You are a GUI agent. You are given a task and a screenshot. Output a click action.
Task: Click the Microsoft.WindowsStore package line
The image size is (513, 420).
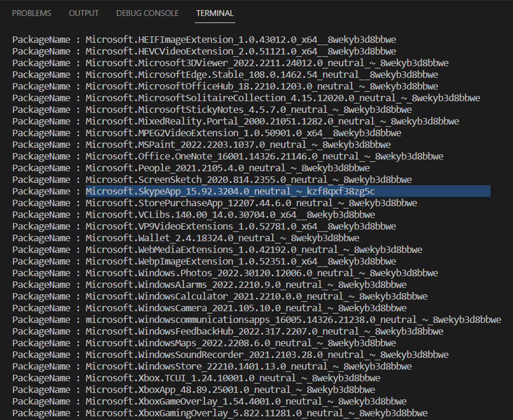coord(212,366)
